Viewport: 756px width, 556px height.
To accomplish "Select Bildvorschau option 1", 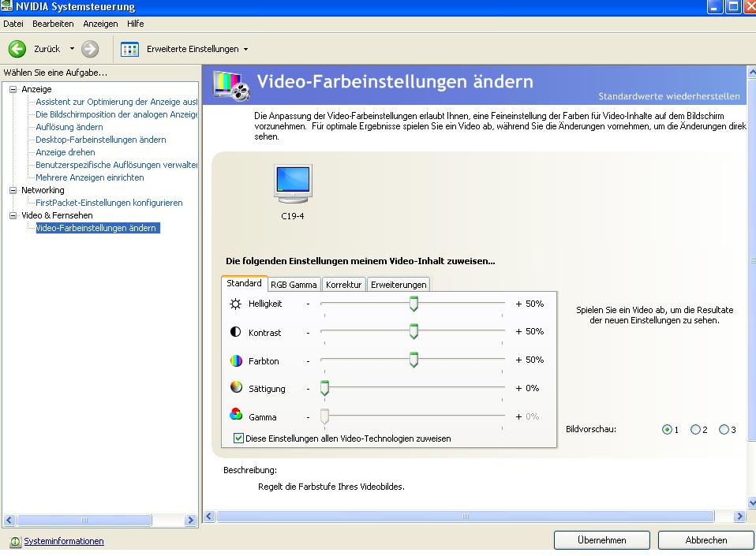I will (667, 429).
